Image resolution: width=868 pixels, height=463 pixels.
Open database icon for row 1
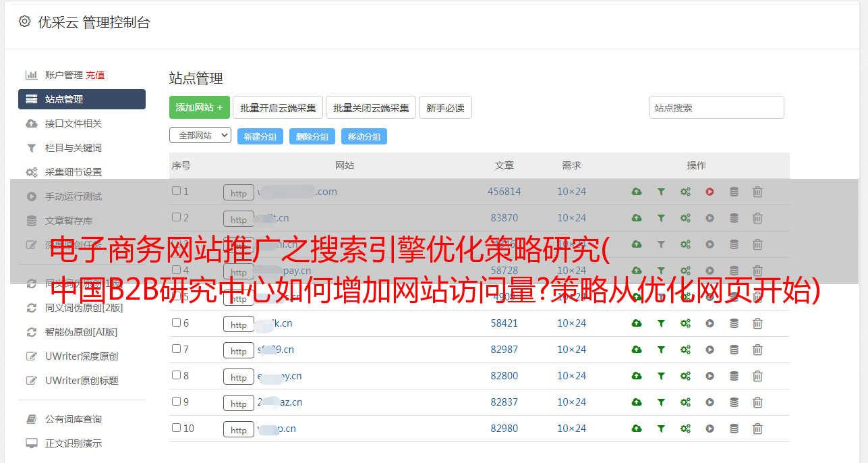point(734,192)
